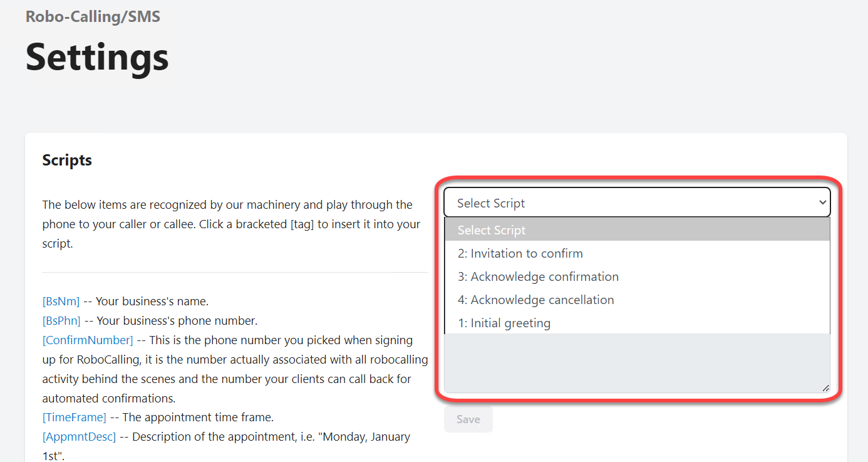This screenshot has height=462, width=868.
Task: Click the text area resize handle
Action: [825, 389]
